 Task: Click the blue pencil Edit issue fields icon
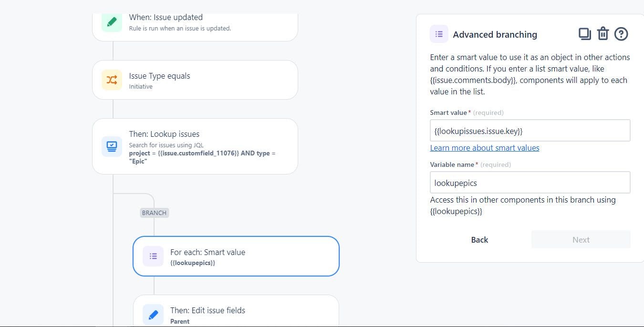153,315
